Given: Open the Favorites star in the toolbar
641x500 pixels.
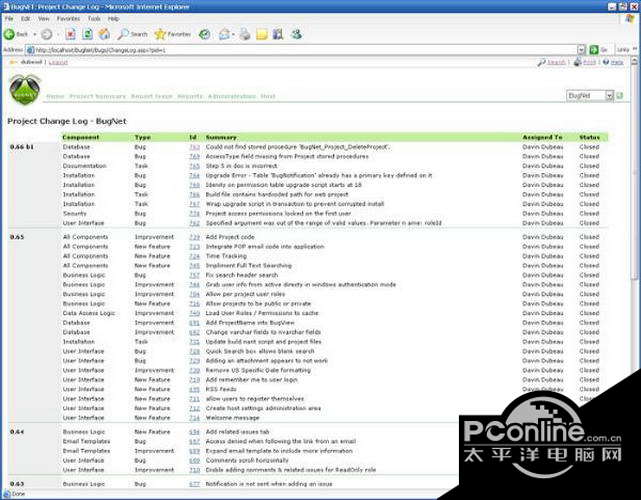Looking at the screenshot, I should coord(173,34).
